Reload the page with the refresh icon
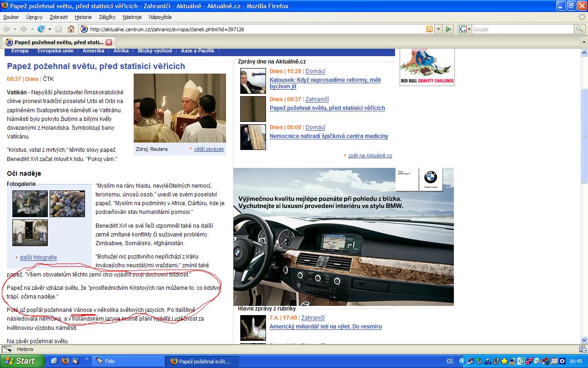This screenshot has height=368, width=588. click(41, 29)
